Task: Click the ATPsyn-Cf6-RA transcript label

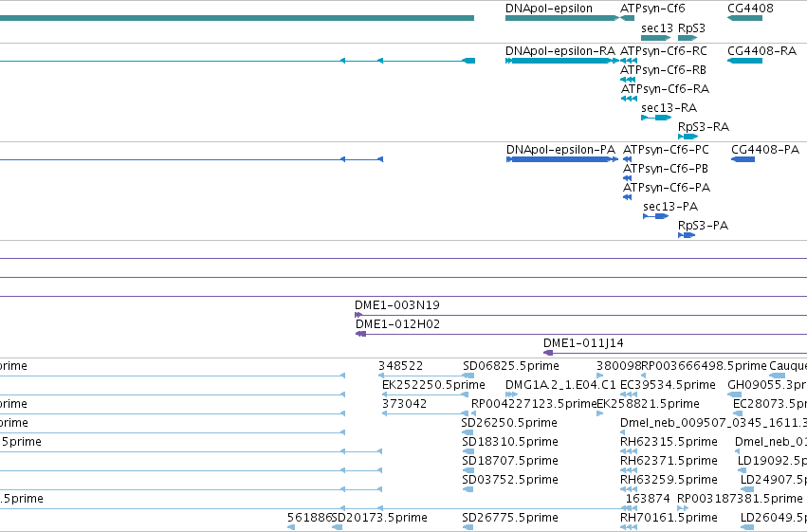Action: [x=665, y=89]
